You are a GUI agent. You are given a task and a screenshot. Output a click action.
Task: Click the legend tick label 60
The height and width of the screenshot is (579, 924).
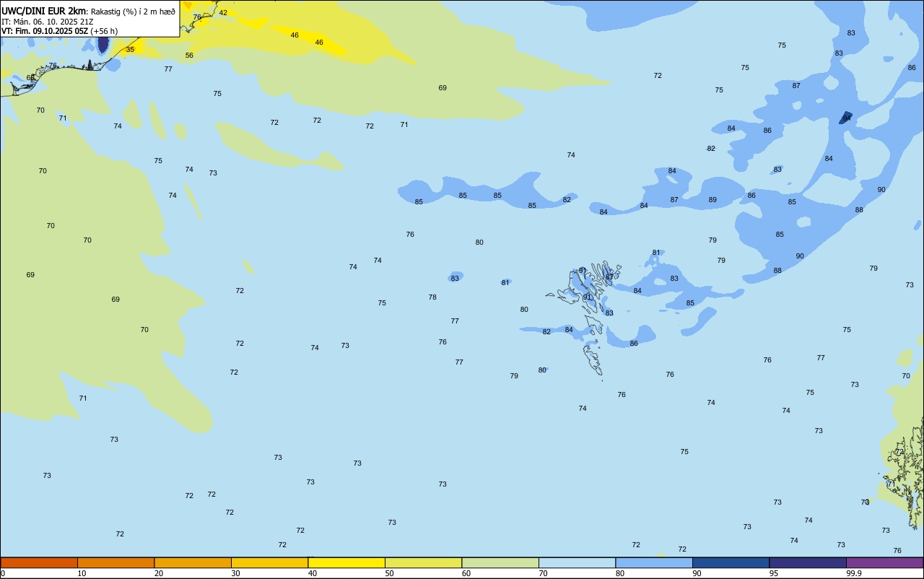(x=466, y=573)
